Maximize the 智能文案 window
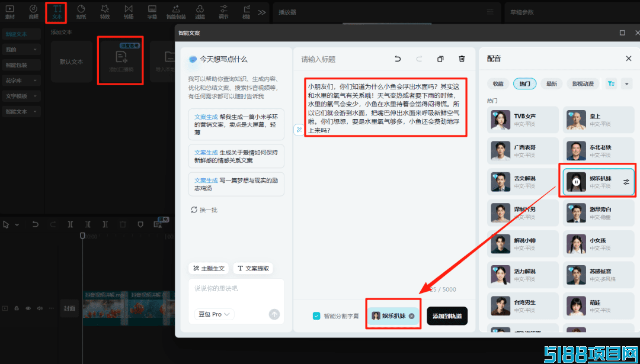The width and height of the screenshot is (640, 364). pos(622,33)
